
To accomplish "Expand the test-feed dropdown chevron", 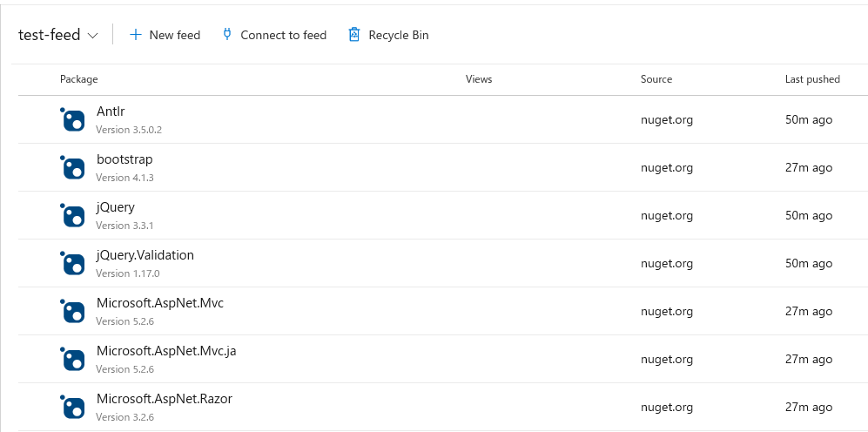I will [x=93, y=36].
